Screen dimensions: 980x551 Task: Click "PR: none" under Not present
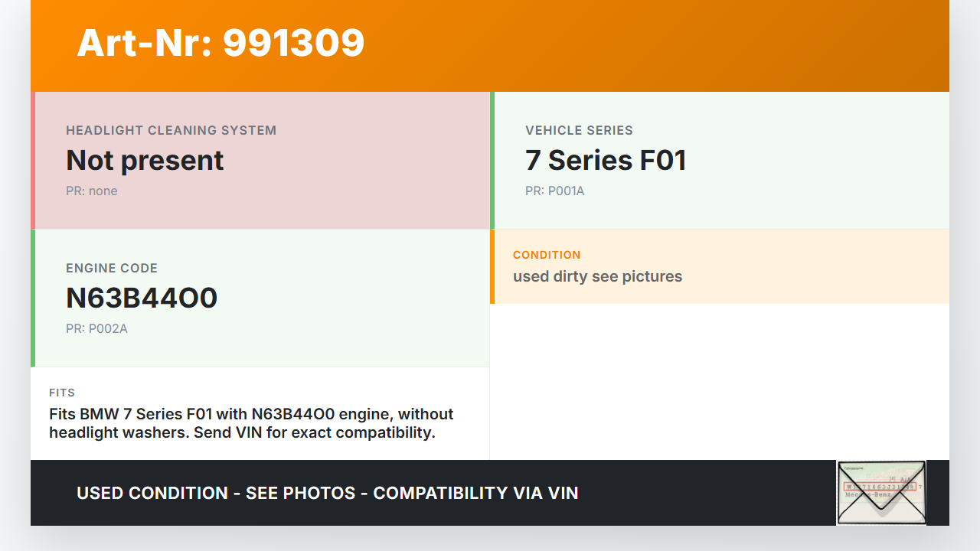pyautogui.click(x=92, y=191)
